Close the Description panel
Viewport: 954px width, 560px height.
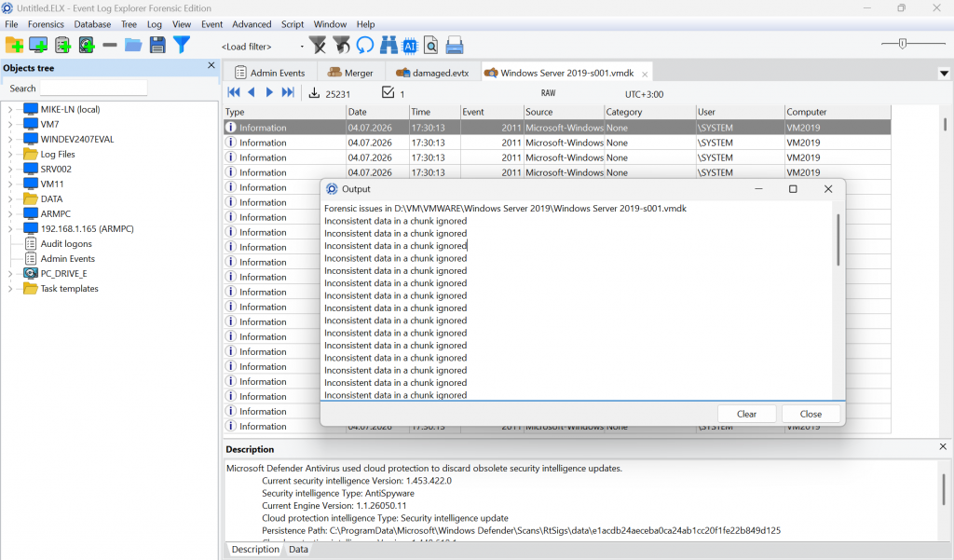coord(943,446)
